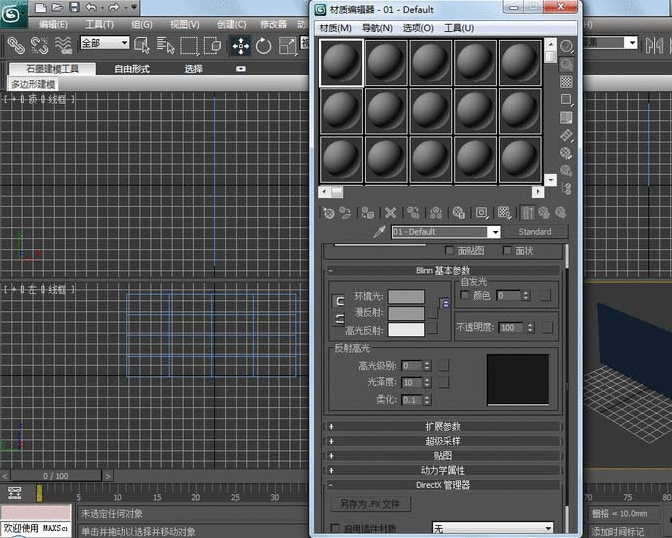Toggle the checkered background icon
The width and height of the screenshot is (672, 538).
pos(566,81)
